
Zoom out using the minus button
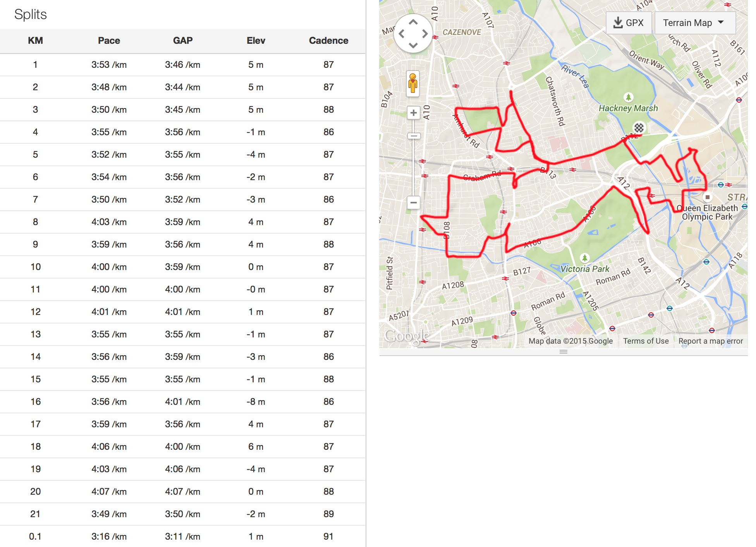pyautogui.click(x=414, y=202)
